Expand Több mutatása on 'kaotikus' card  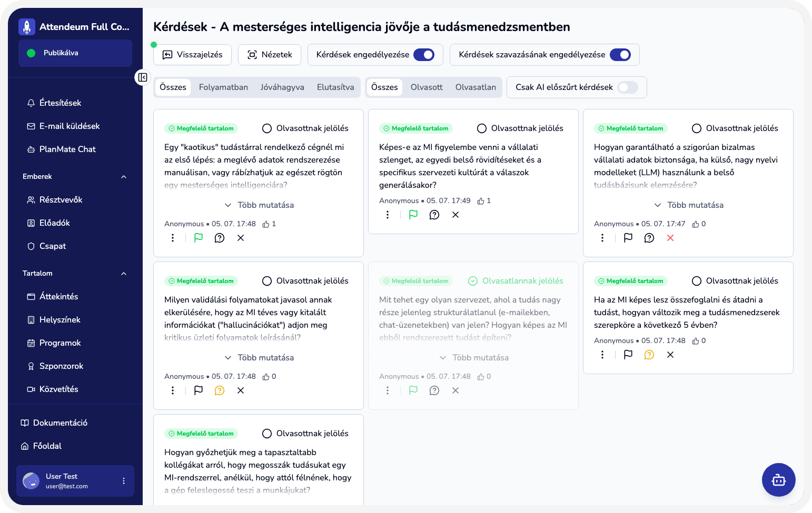coord(259,205)
